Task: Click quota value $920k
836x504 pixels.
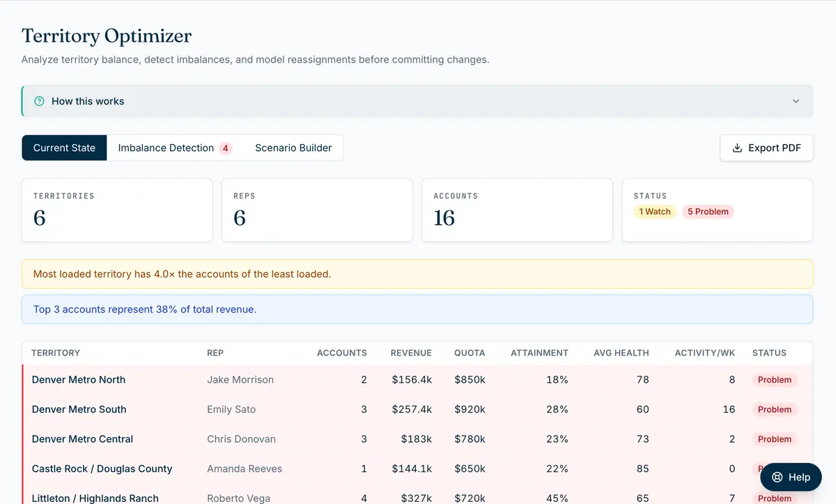Action: click(x=470, y=409)
